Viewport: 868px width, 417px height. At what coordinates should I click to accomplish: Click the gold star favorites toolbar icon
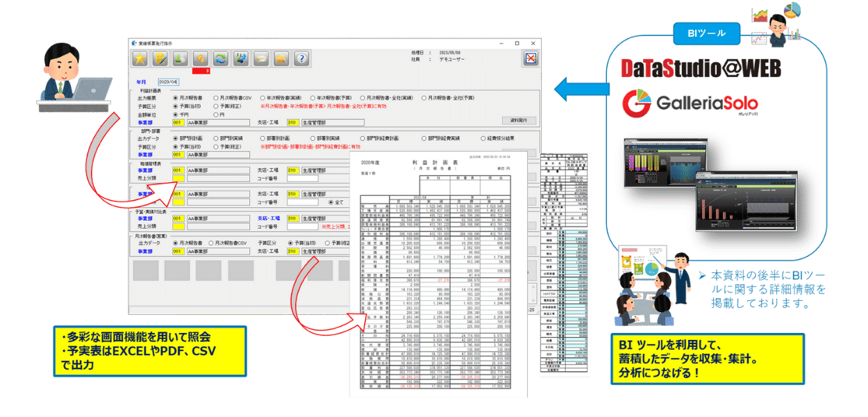click(x=141, y=58)
